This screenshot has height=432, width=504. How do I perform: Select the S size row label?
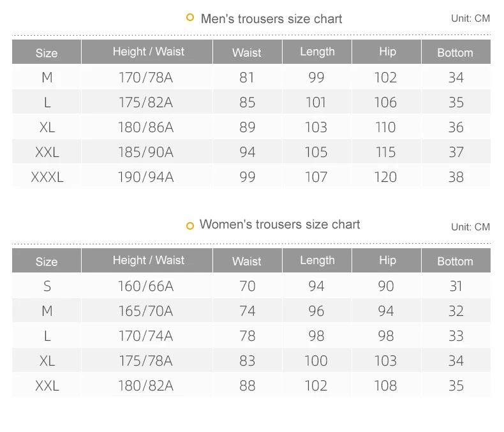pyautogui.click(x=47, y=287)
